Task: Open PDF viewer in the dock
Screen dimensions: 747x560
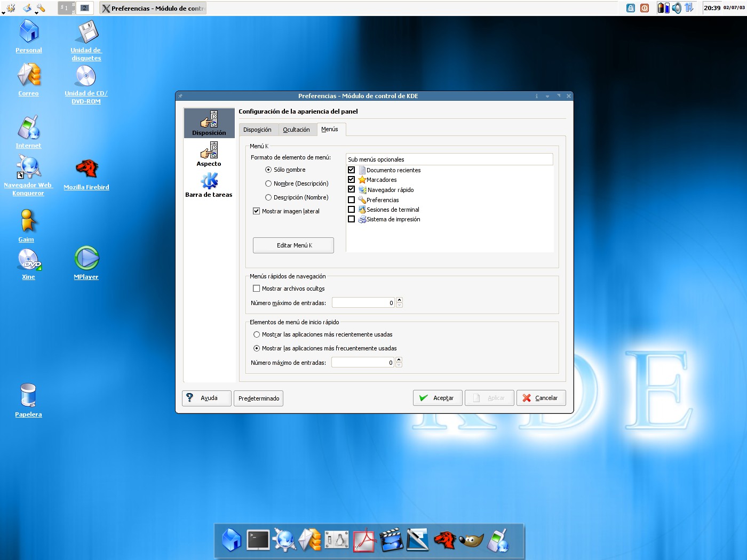Action: click(x=365, y=540)
